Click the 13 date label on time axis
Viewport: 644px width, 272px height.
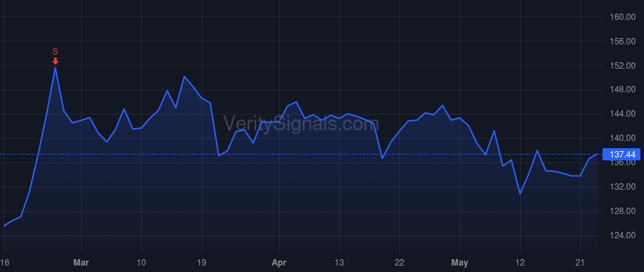pyautogui.click(x=339, y=263)
